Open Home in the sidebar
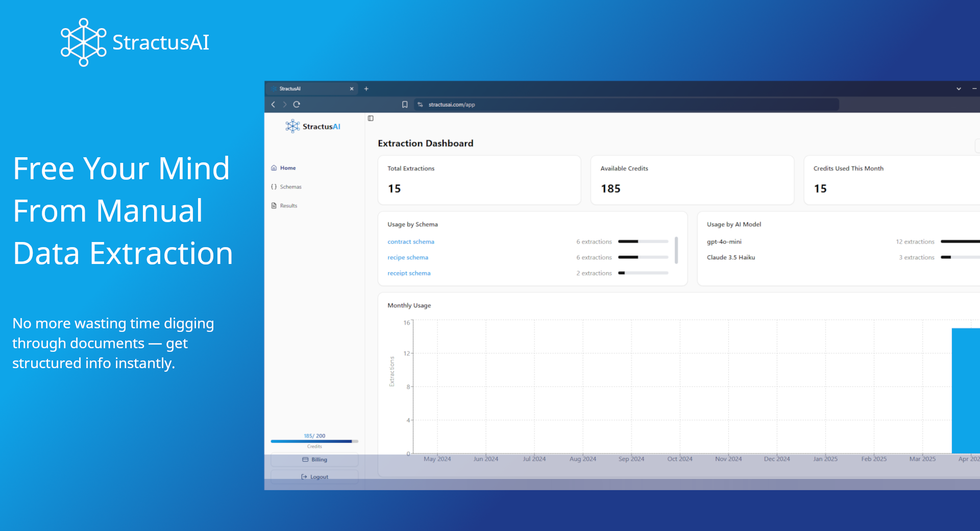This screenshot has height=531, width=980. (x=283, y=168)
